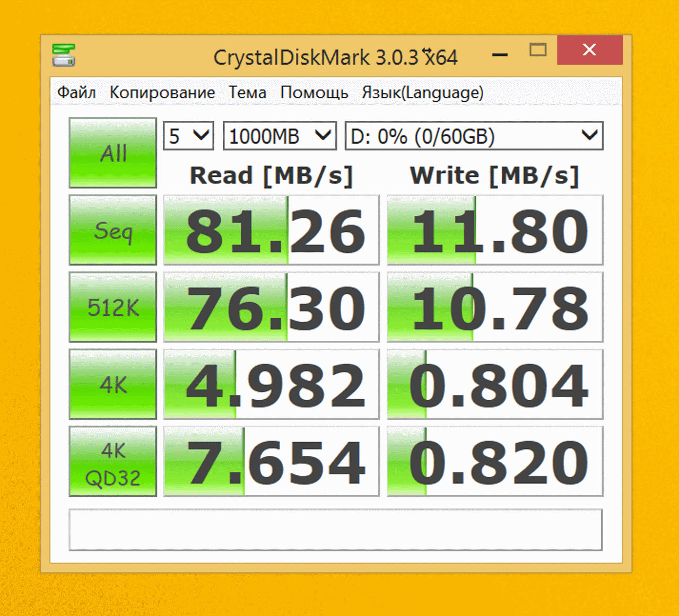Start the Seq sequential test
The image size is (679, 616).
coord(113,230)
